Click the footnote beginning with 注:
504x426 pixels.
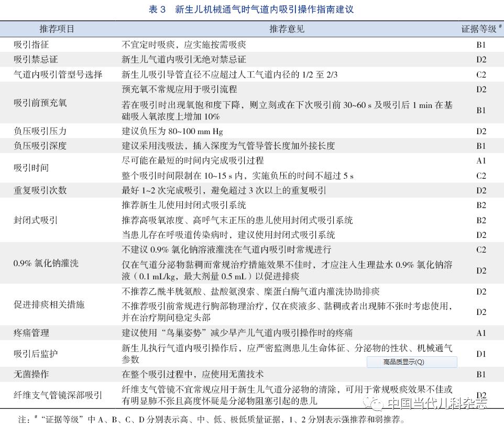click(x=212, y=419)
